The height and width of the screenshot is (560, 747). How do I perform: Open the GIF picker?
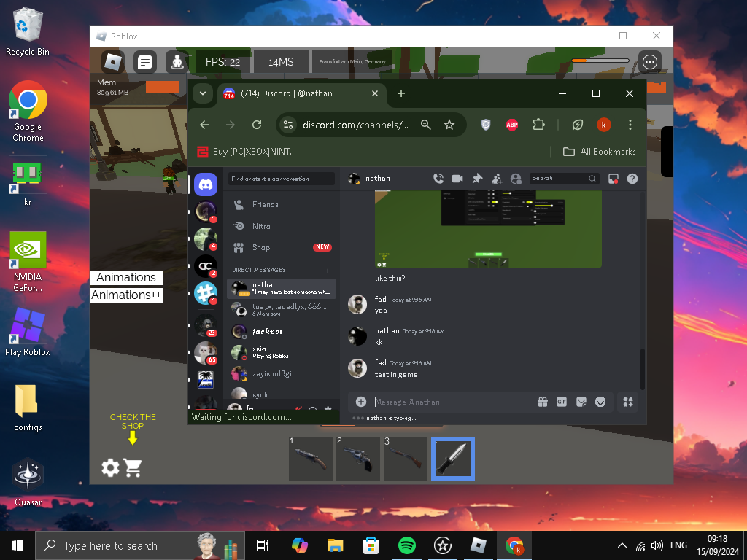[x=562, y=402]
